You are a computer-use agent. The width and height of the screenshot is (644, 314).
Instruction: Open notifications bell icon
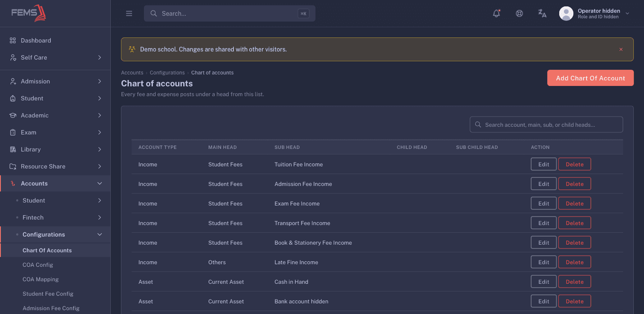coord(496,14)
